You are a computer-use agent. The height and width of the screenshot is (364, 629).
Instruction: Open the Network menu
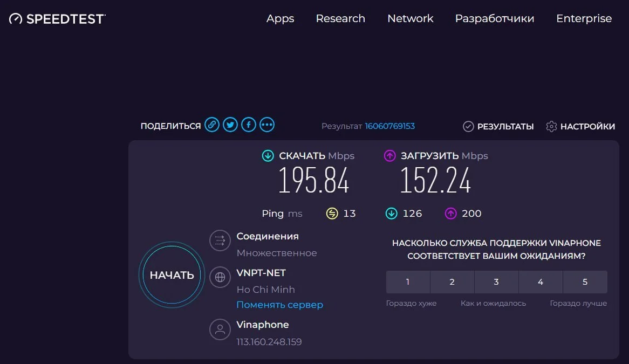(x=411, y=18)
